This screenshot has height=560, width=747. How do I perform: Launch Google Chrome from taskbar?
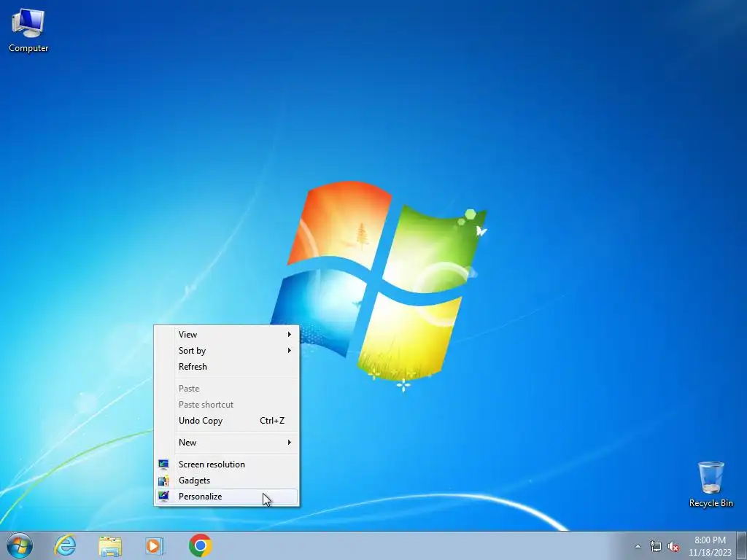[x=200, y=545]
